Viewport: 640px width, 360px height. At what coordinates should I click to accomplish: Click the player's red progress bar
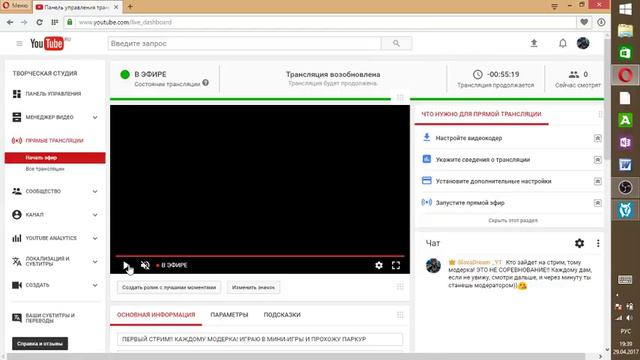click(x=260, y=256)
